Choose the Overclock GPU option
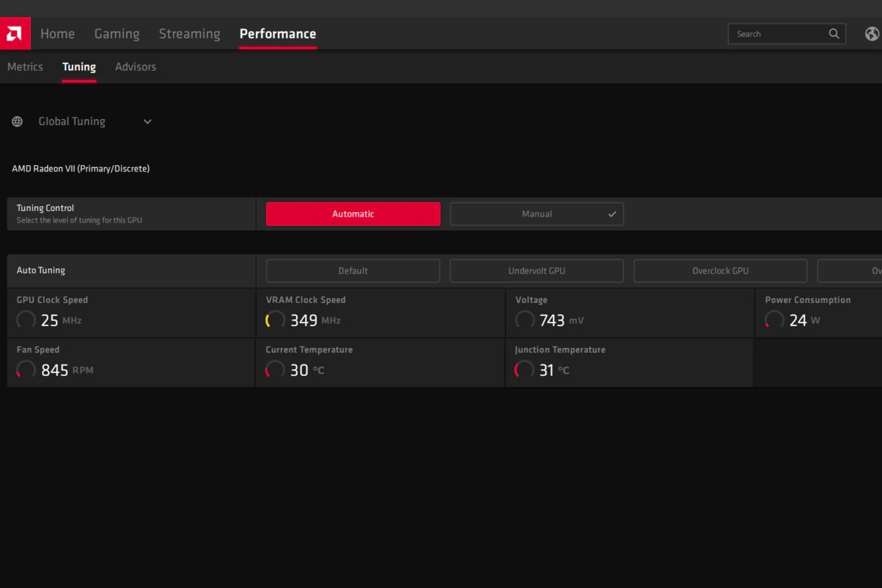882x588 pixels. click(x=720, y=271)
